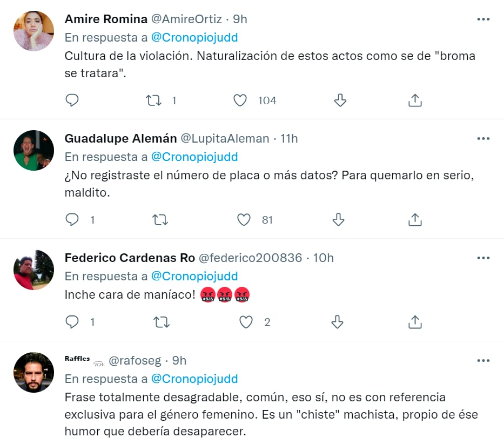
Task: Like Federico Cardenas Ro's tweet
Action: click(246, 322)
